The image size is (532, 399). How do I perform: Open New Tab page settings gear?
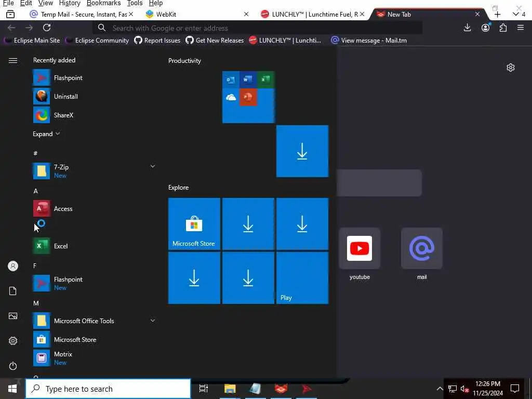[511, 68]
